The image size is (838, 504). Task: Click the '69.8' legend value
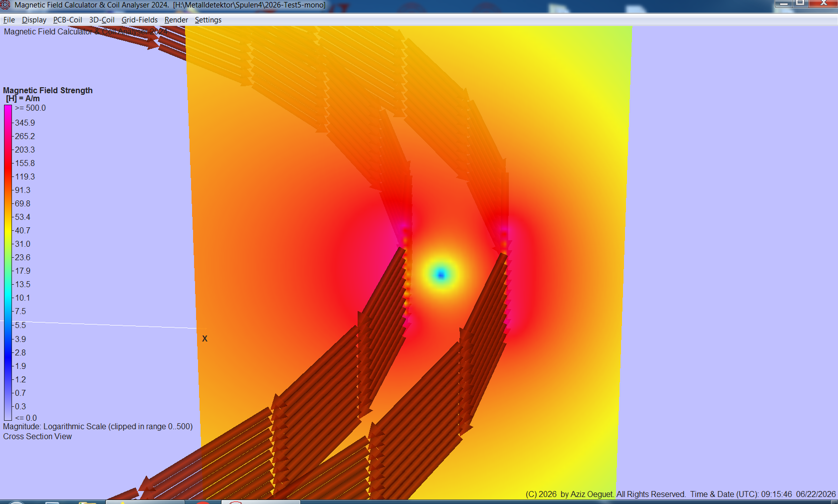(x=22, y=203)
